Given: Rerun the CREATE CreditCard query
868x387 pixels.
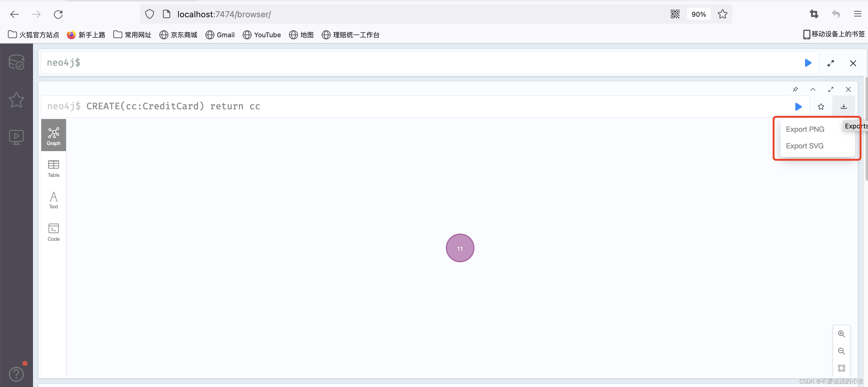Looking at the screenshot, I should [x=798, y=106].
